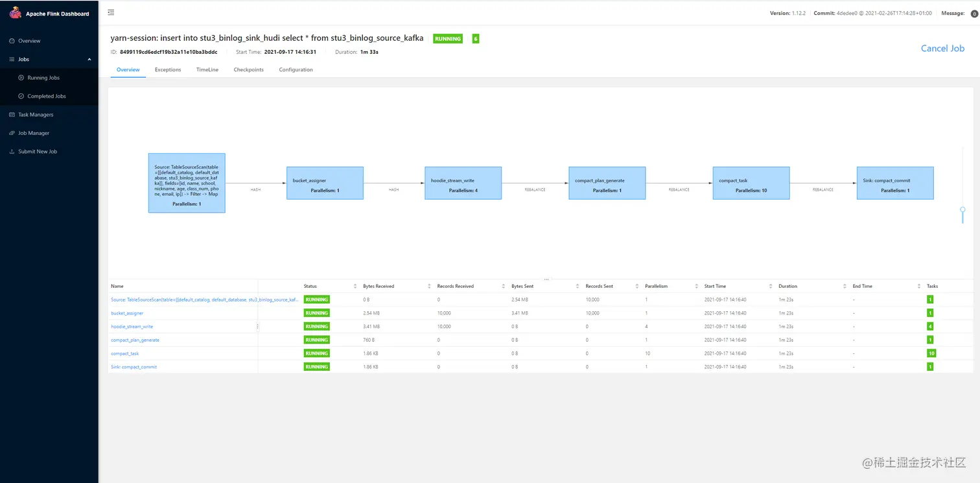
Task: Click the bucket_assigner graph node
Action: (325, 183)
